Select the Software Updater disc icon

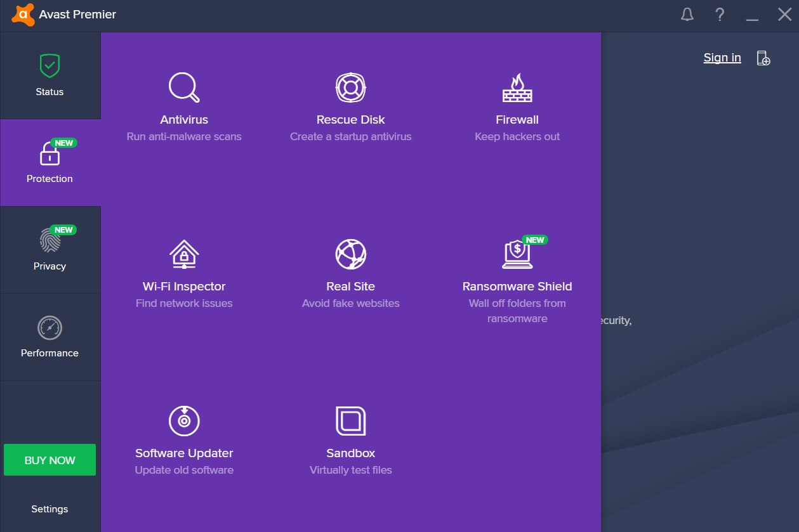coord(184,421)
